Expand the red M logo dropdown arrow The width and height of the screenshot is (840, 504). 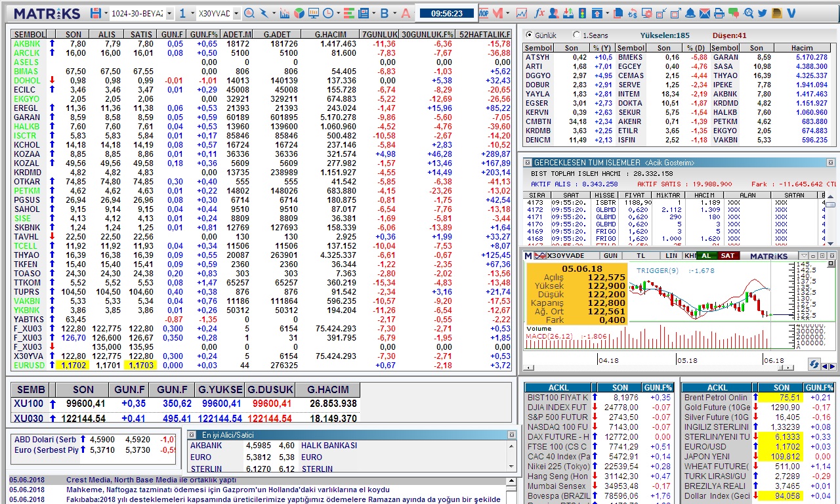[508, 13]
